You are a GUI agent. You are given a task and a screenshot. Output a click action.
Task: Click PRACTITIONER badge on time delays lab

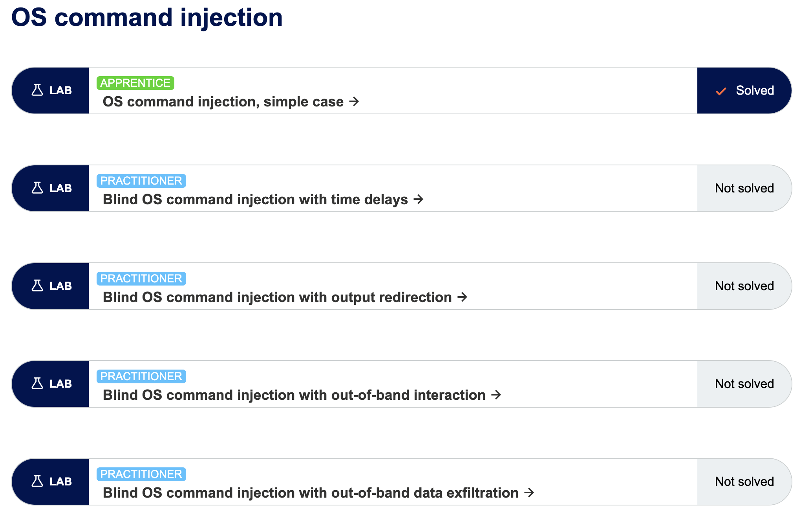click(x=141, y=181)
